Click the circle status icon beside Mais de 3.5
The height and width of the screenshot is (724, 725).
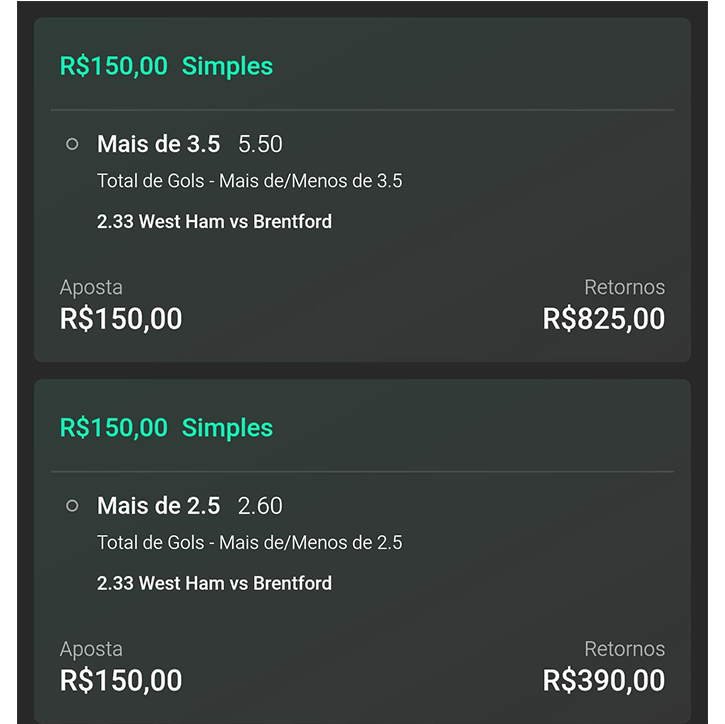pos(72,144)
